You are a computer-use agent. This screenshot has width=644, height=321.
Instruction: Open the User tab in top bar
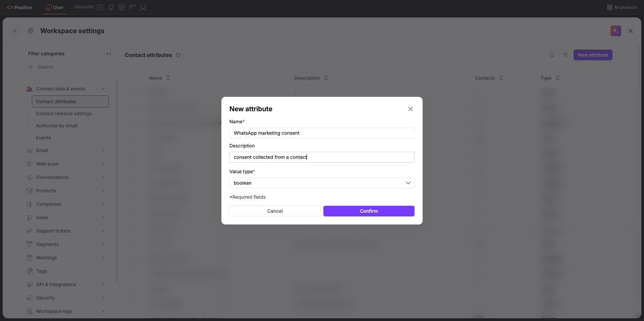point(55,7)
